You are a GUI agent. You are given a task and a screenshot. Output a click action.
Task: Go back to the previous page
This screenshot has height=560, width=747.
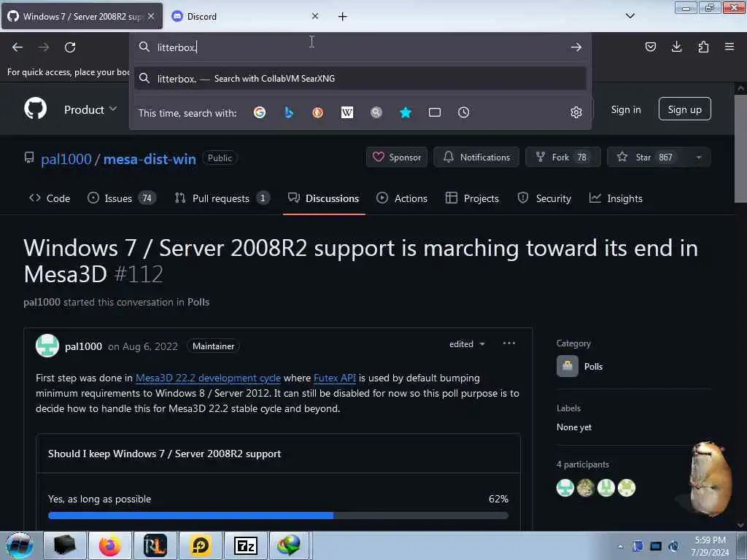coord(18,47)
